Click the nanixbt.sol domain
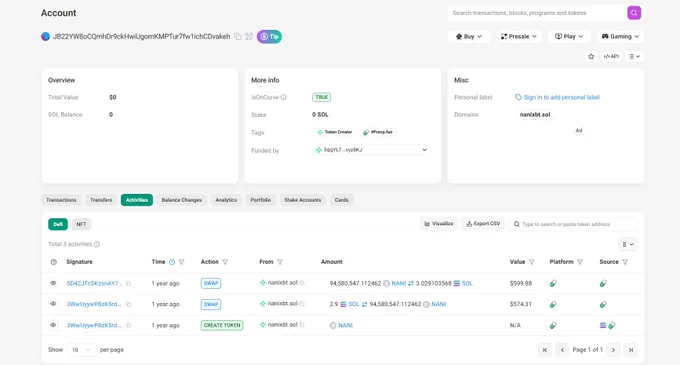 (x=535, y=114)
